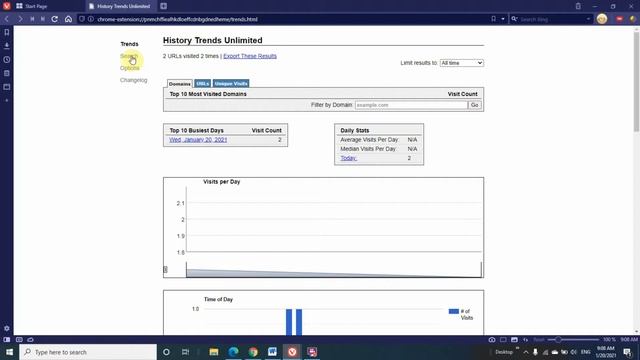Click the capture page camera icon
This screenshot has height=360, width=640.
pyautogui.click(x=492, y=340)
